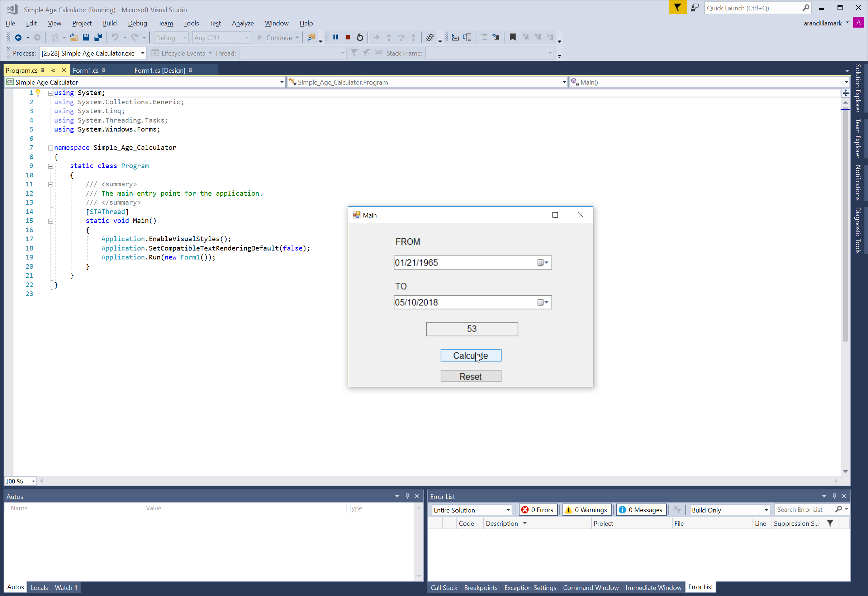The height and width of the screenshot is (596, 868).
Task: Close the Autos panel
Action: [x=417, y=496]
